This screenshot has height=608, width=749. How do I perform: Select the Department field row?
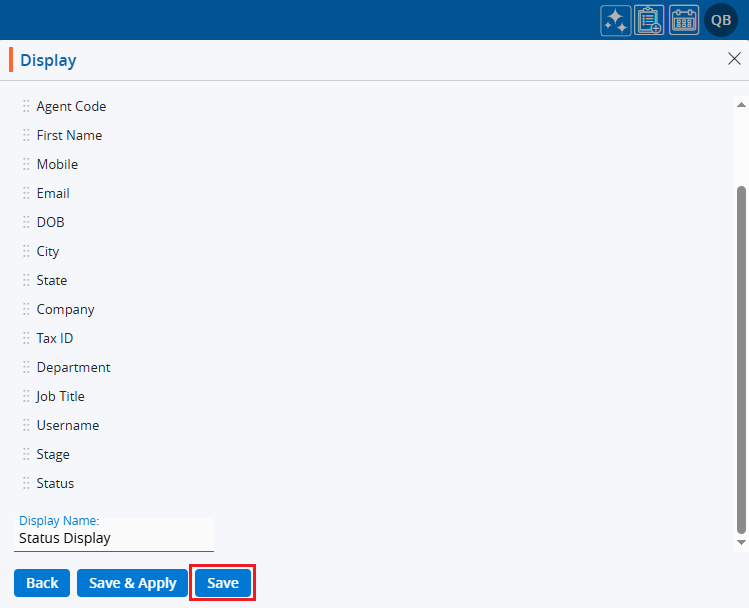[73, 367]
